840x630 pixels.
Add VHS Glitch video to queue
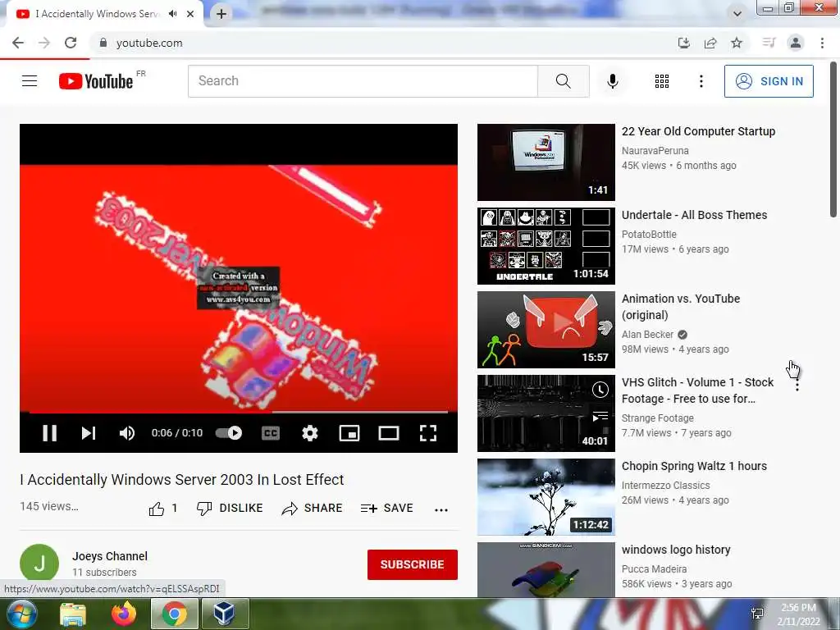(x=600, y=416)
